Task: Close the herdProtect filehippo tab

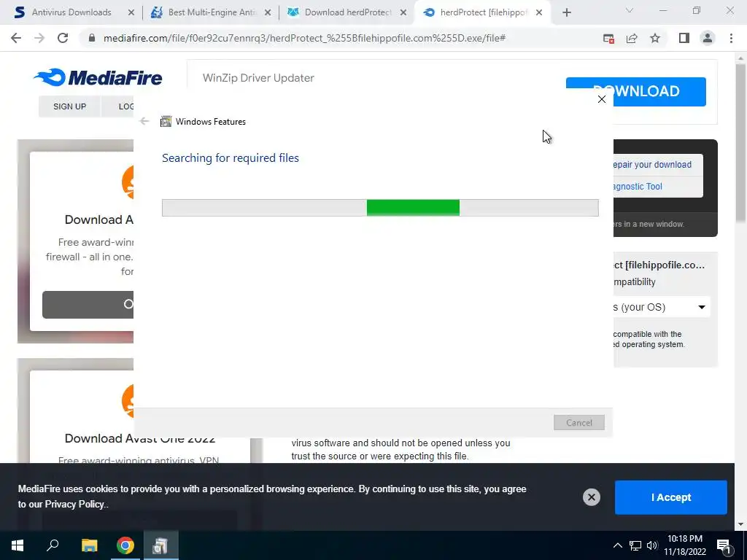Action: pos(539,13)
